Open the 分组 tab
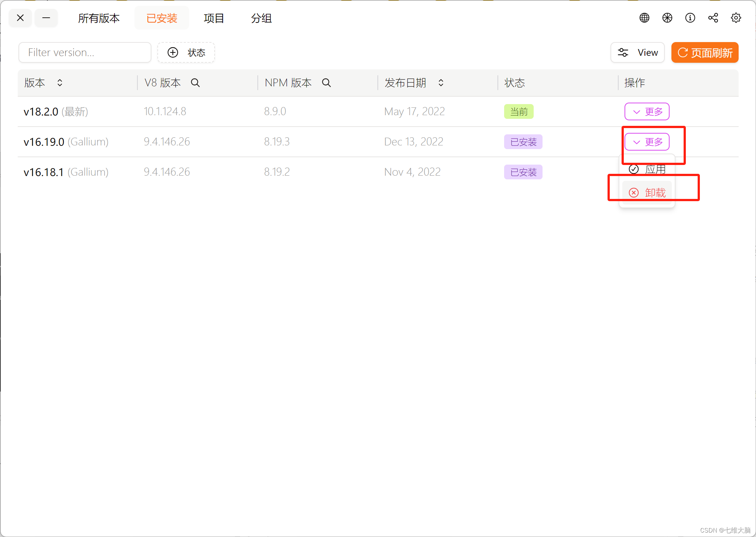 tap(261, 18)
